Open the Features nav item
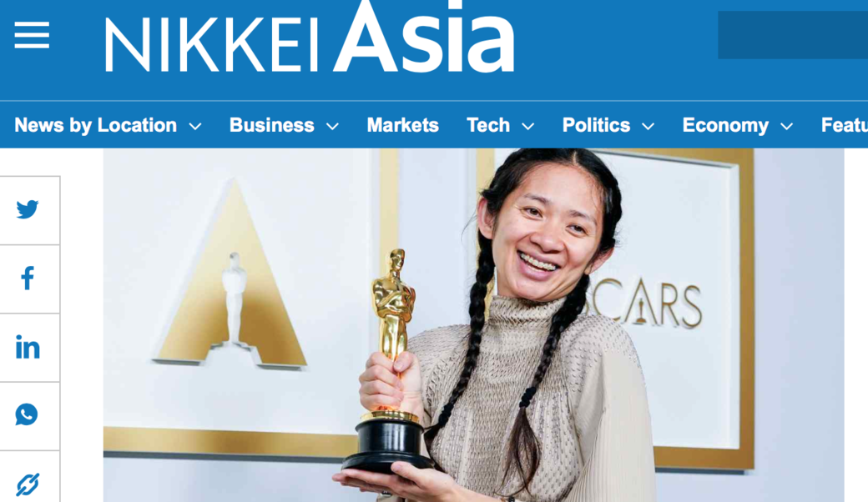The width and height of the screenshot is (868, 502). 844,125
